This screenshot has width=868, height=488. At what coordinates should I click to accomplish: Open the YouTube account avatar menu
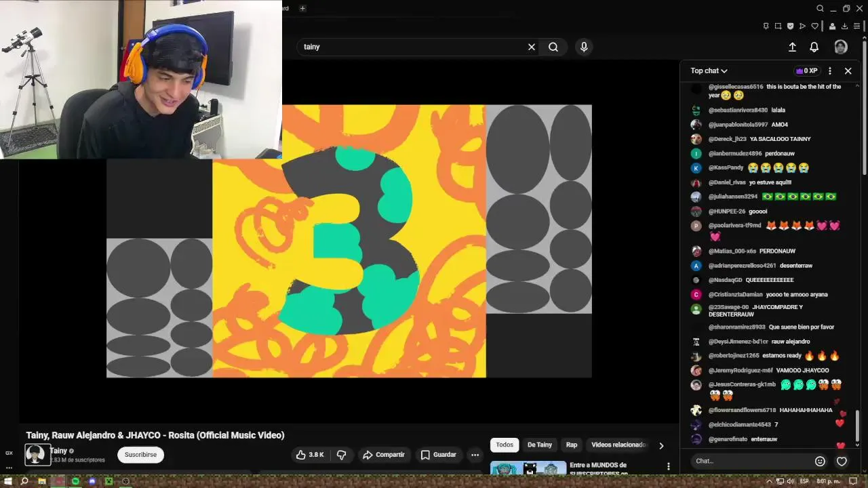tap(841, 47)
